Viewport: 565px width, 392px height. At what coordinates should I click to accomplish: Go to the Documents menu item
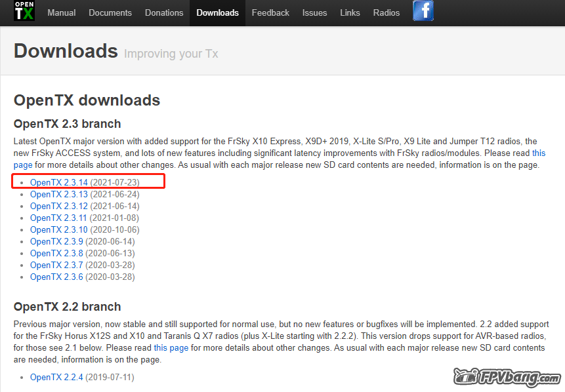(x=110, y=13)
